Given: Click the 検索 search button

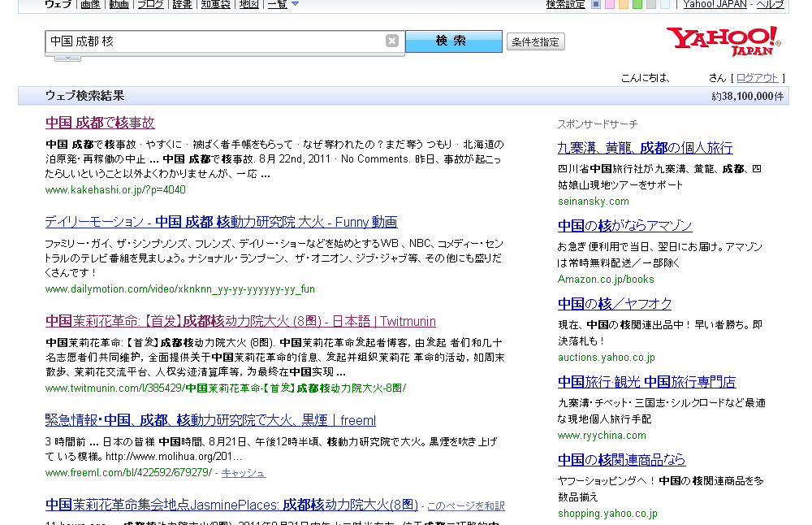Looking at the screenshot, I should [x=454, y=41].
